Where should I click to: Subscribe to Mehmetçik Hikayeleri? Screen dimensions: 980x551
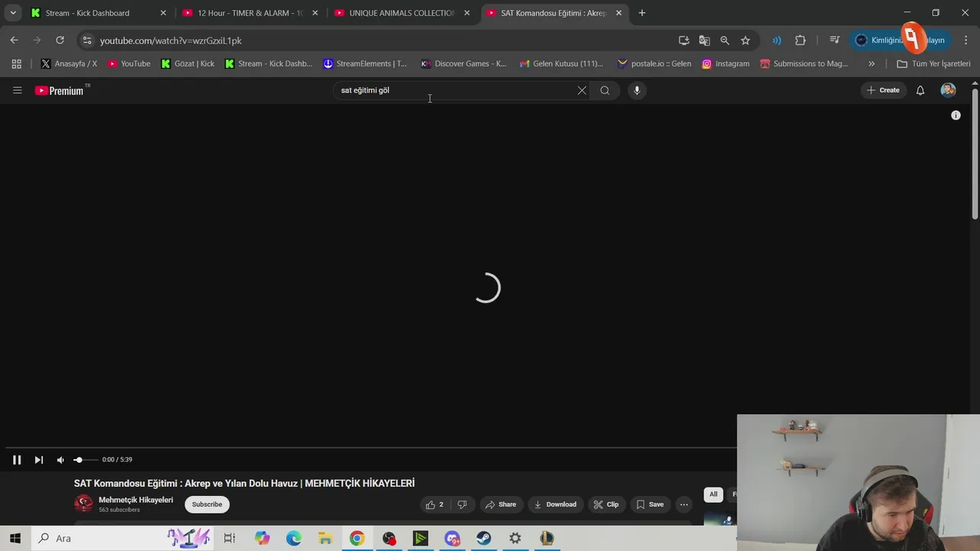click(207, 504)
